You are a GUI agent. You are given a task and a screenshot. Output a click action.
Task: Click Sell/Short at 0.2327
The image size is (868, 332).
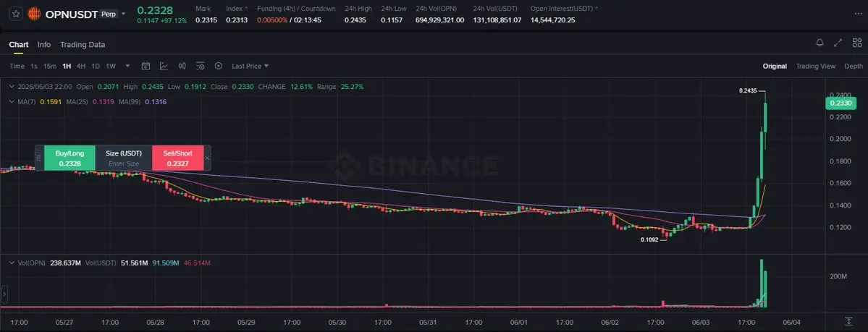click(x=177, y=158)
